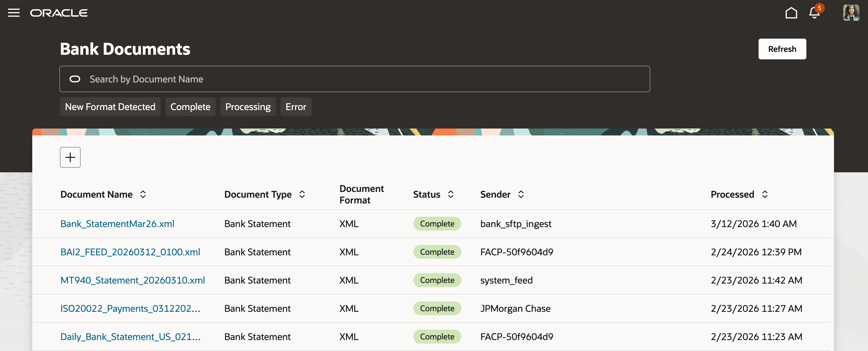868x351 pixels.
Task: Click the Oracle logo
Action: pyautogui.click(x=59, y=13)
